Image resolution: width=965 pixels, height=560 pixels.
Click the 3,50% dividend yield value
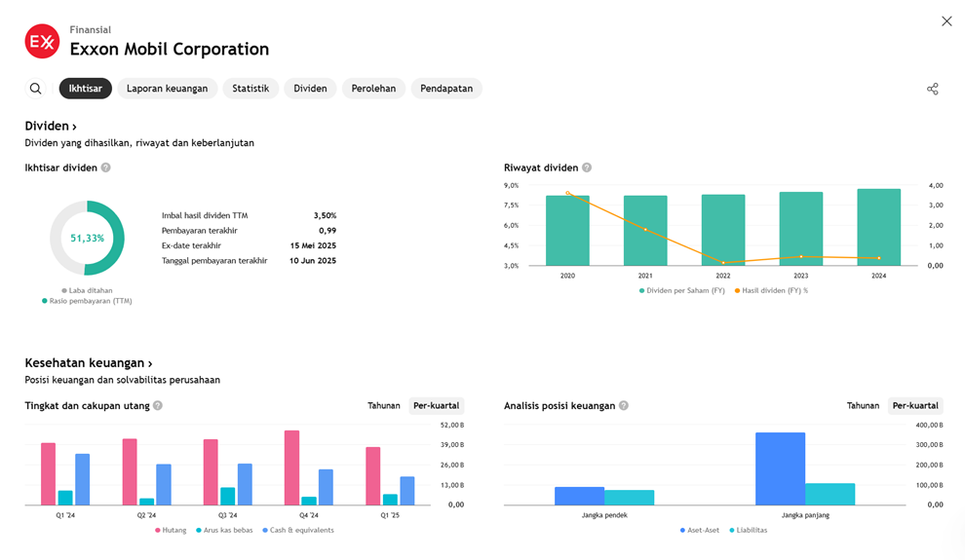325,216
